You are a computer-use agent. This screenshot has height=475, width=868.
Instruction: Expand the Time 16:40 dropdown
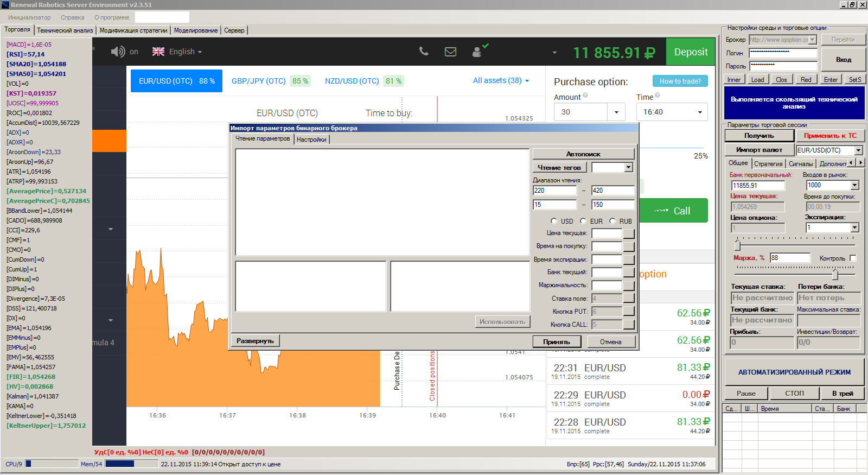699,112
